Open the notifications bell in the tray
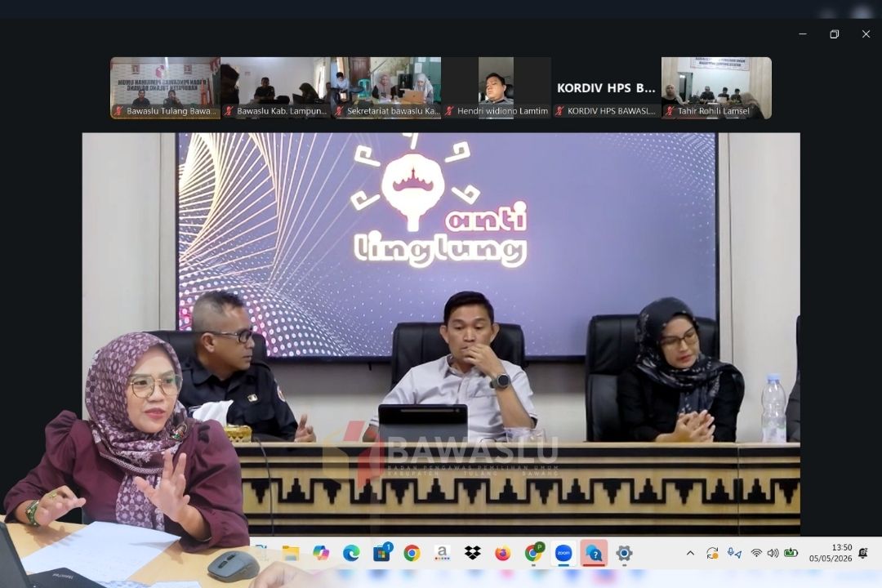Screen dimensions: 882x588 point(863,554)
